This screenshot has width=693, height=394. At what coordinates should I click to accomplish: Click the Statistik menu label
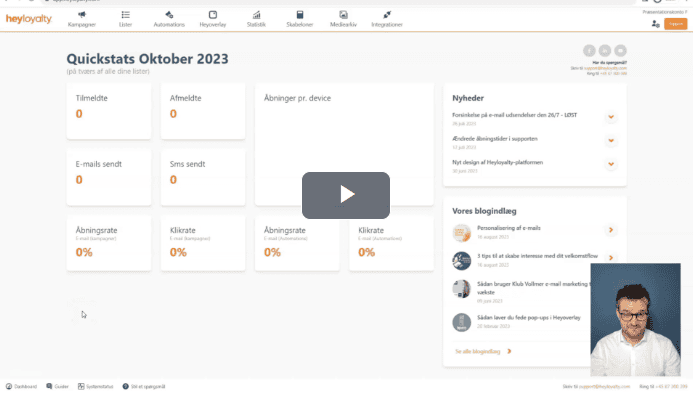point(256,25)
